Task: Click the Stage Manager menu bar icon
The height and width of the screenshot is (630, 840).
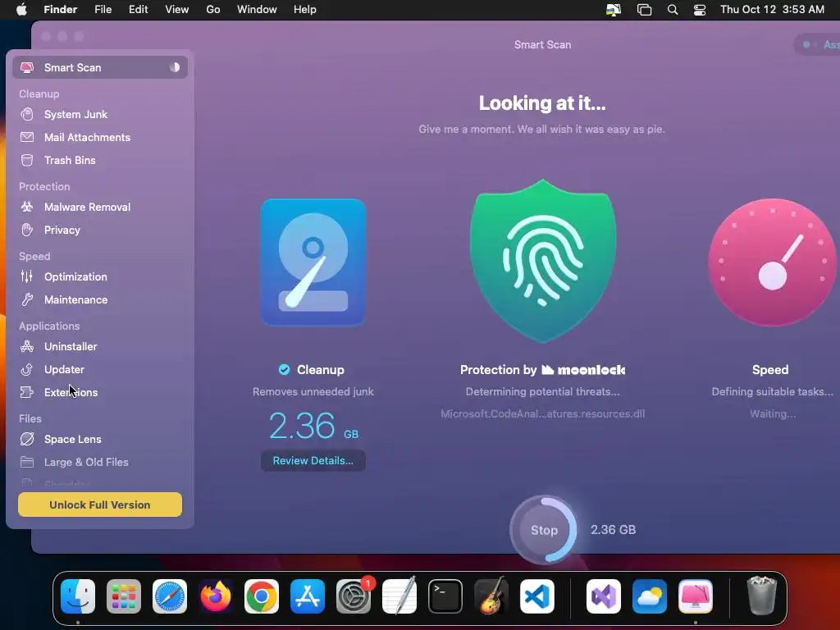Action: click(645, 10)
